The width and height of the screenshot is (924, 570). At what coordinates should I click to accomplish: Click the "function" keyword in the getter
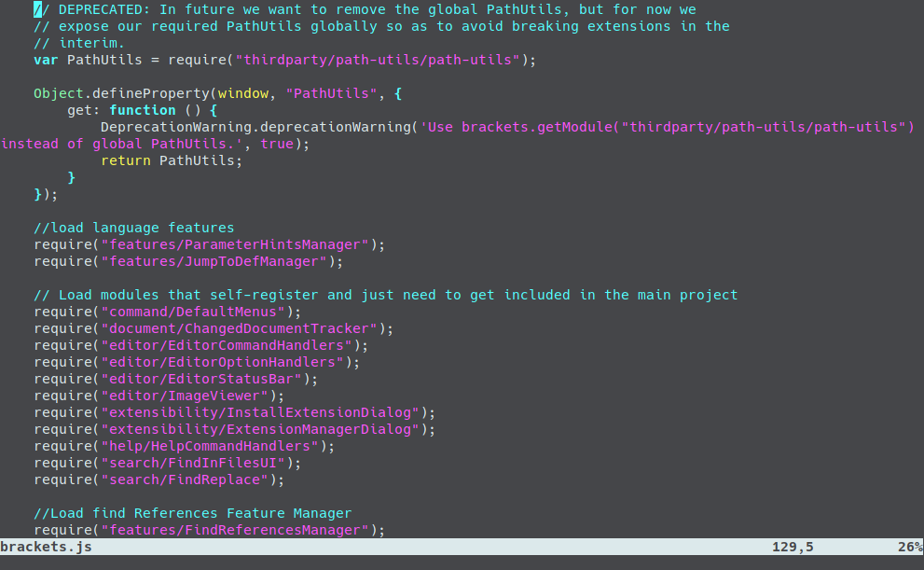[x=142, y=110]
